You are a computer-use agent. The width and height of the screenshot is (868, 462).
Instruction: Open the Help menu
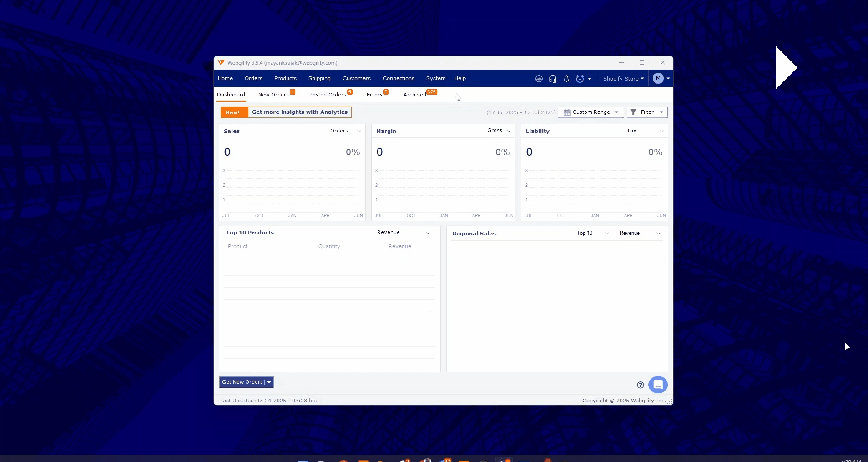pyautogui.click(x=460, y=78)
